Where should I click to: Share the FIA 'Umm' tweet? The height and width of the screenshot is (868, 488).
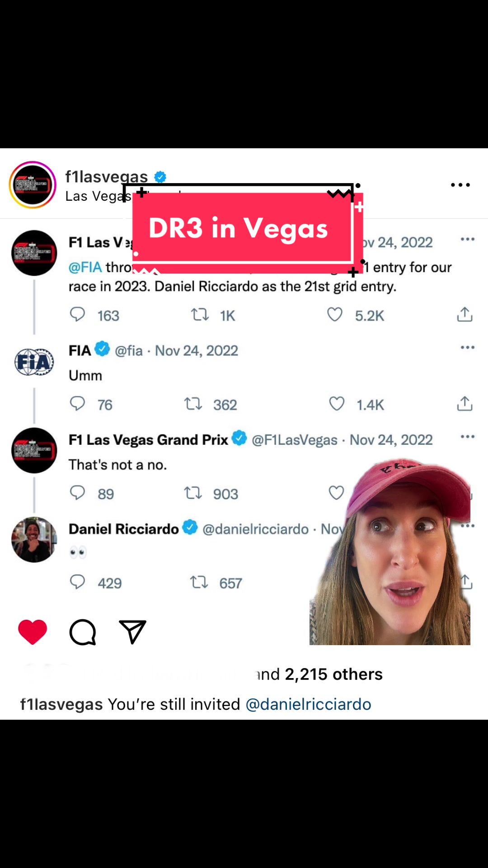[x=465, y=404]
